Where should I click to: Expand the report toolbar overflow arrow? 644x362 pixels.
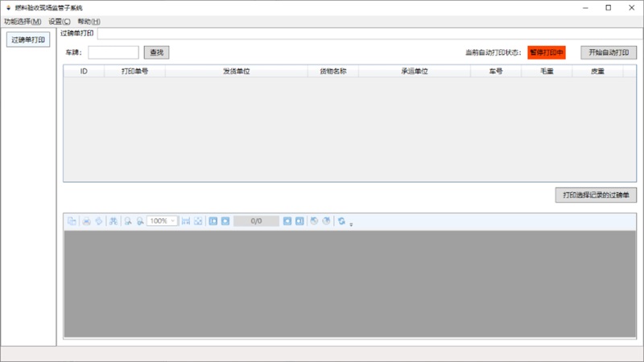[352, 224]
